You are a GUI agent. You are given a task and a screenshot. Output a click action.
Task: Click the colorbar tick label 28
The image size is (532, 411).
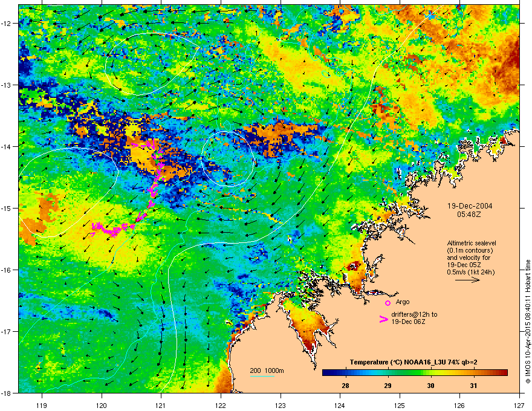pyautogui.click(x=345, y=386)
